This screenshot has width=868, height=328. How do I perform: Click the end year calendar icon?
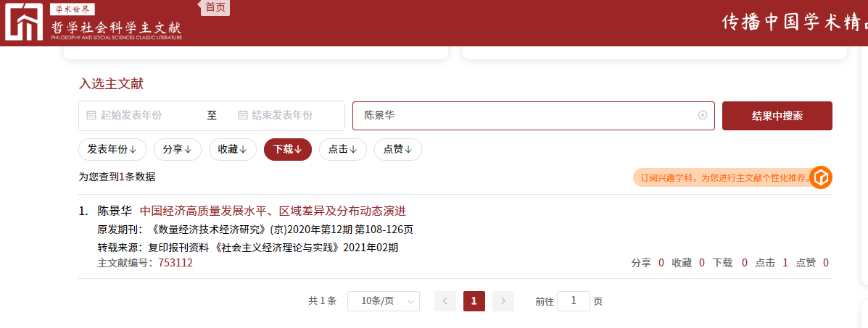click(x=242, y=115)
